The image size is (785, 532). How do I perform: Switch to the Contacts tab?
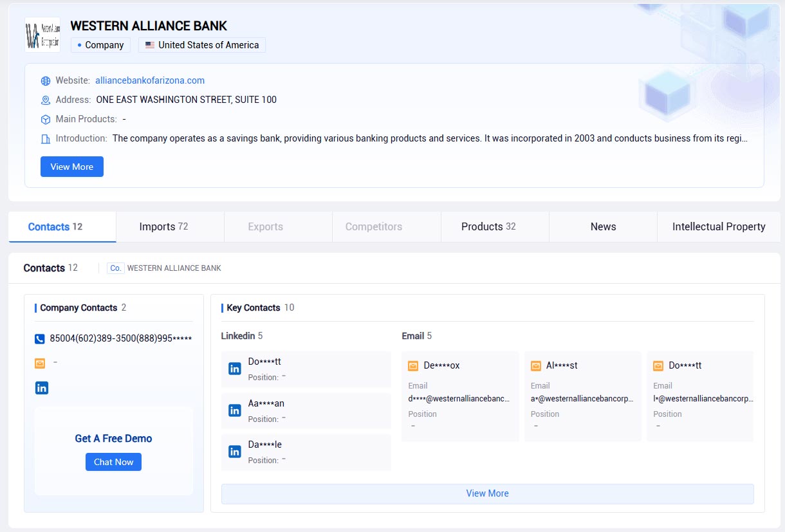(x=62, y=226)
